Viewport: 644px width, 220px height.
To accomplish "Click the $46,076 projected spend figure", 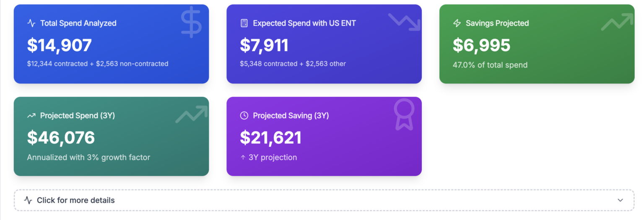I will click(x=61, y=138).
